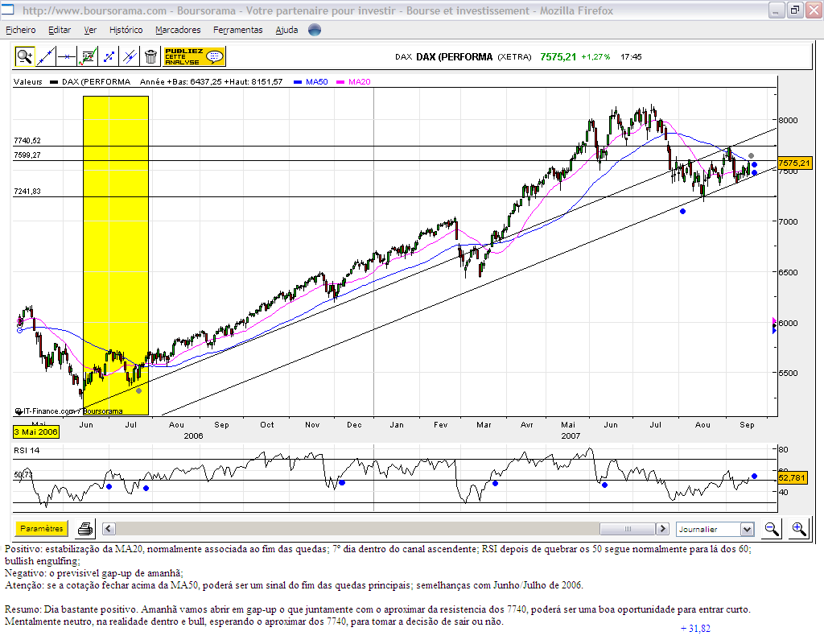The height and width of the screenshot is (644, 824).
Task: Open the Ajuda menu
Action: 287,30
